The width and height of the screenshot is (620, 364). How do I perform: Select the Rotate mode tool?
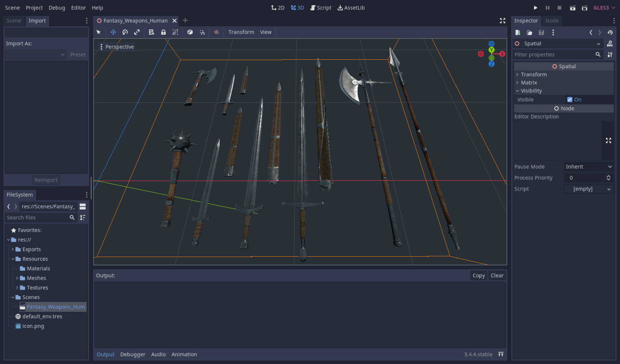pyautogui.click(x=125, y=32)
